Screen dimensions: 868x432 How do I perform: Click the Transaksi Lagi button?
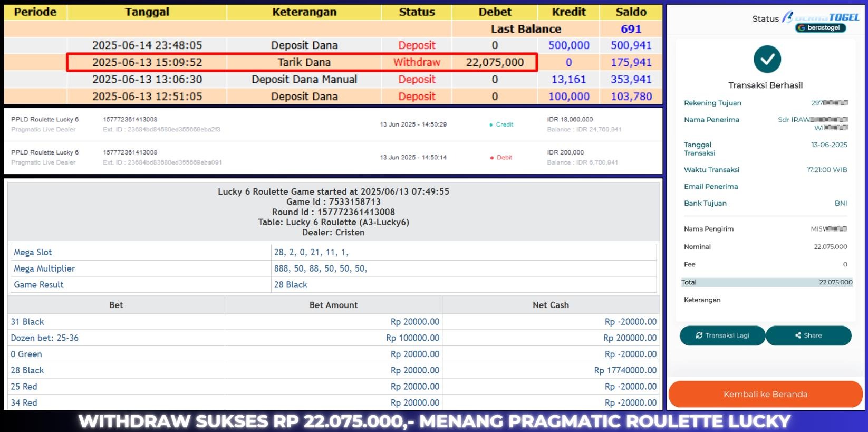722,335
